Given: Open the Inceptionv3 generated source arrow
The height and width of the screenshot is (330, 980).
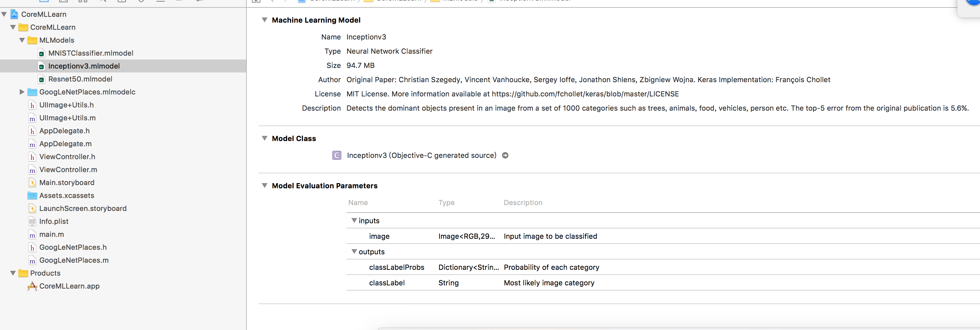Looking at the screenshot, I should [505, 156].
